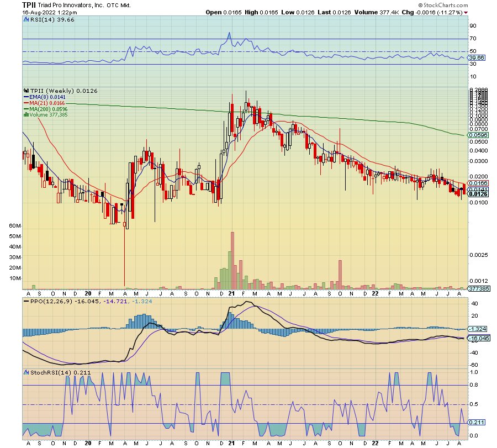Viewport: 497px width, 448px height.
Task: Click the MA(21) 0.0166 legend text
Action: tap(47, 103)
